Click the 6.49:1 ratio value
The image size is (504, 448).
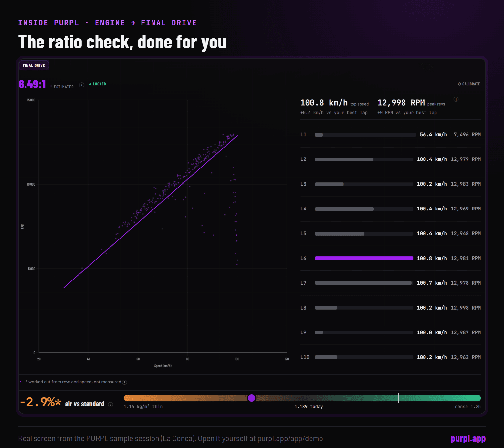32,84
